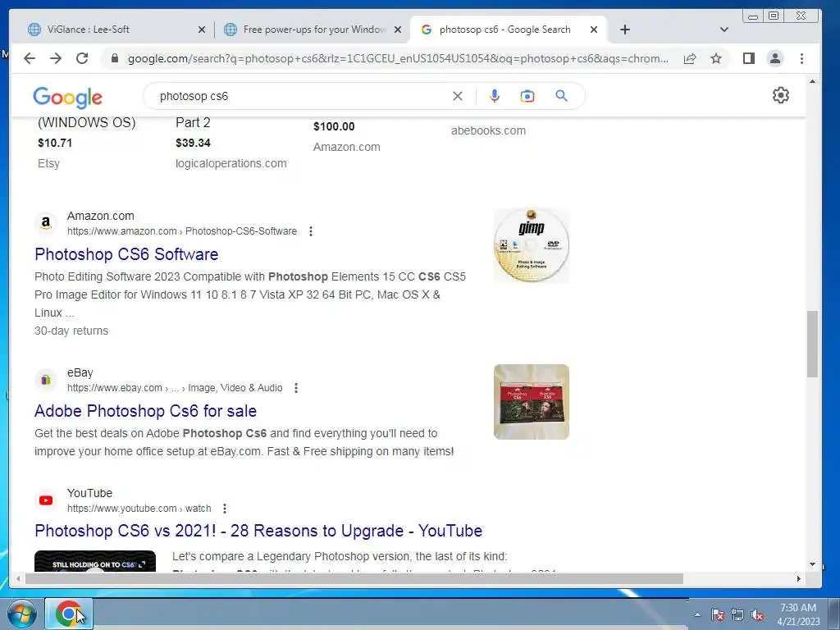This screenshot has width=840, height=630.
Task: Click the eBay favicon in the results
Action: [x=46, y=380]
